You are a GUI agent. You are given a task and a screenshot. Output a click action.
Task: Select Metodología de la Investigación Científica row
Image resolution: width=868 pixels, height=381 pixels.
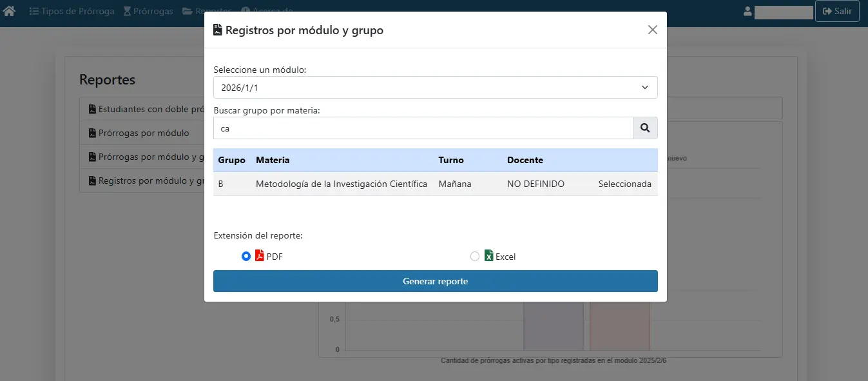point(436,184)
